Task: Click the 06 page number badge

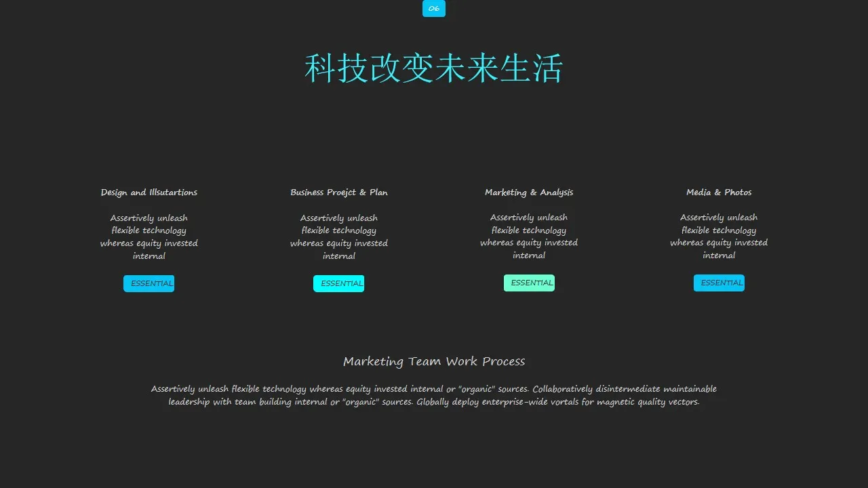Action: click(433, 9)
